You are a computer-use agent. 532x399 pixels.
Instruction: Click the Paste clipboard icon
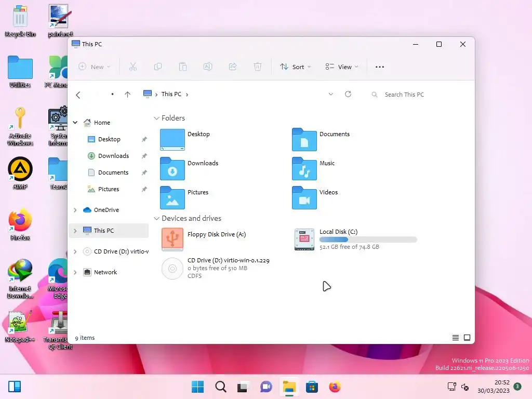click(x=183, y=67)
